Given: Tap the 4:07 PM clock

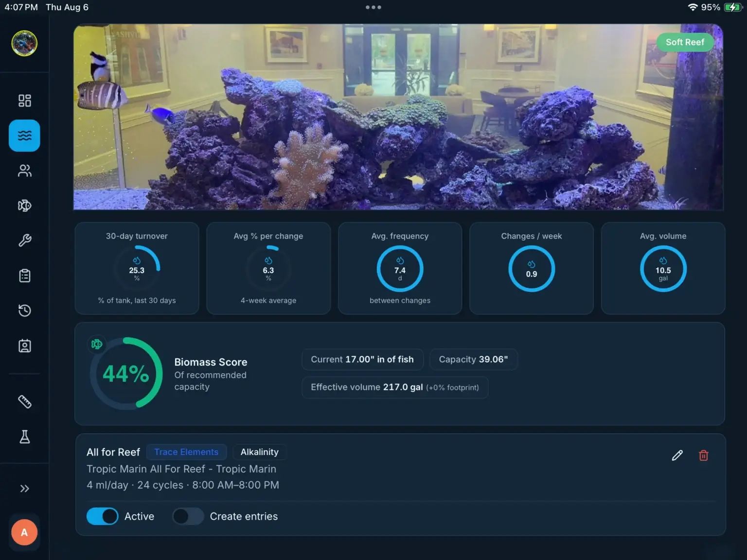Looking at the screenshot, I should (21, 7).
